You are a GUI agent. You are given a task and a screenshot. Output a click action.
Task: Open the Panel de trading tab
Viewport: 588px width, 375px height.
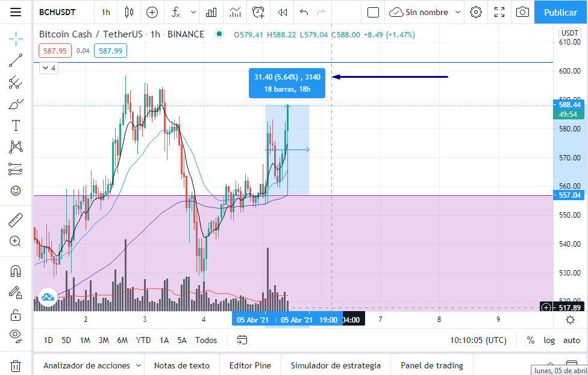tap(431, 365)
